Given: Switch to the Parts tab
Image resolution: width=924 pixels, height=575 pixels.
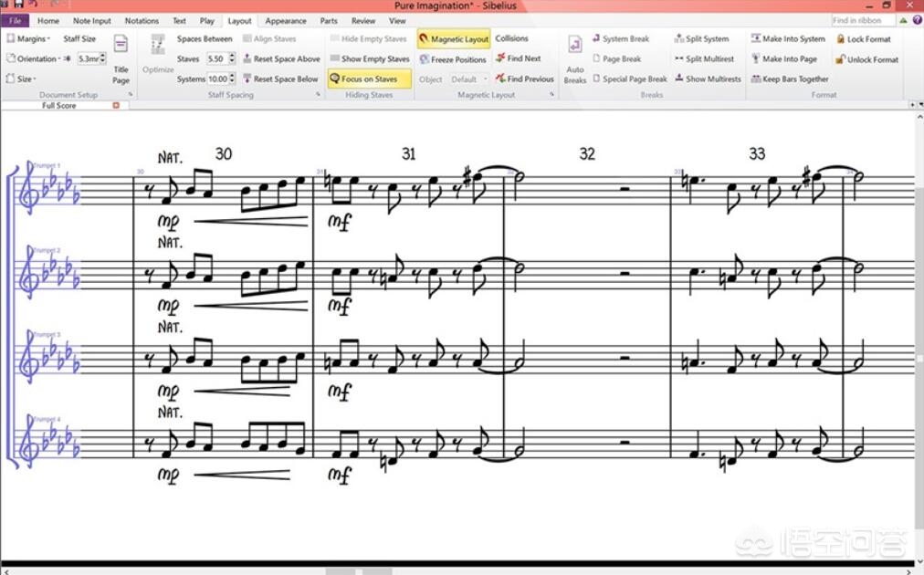Looking at the screenshot, I should (329, 21).
